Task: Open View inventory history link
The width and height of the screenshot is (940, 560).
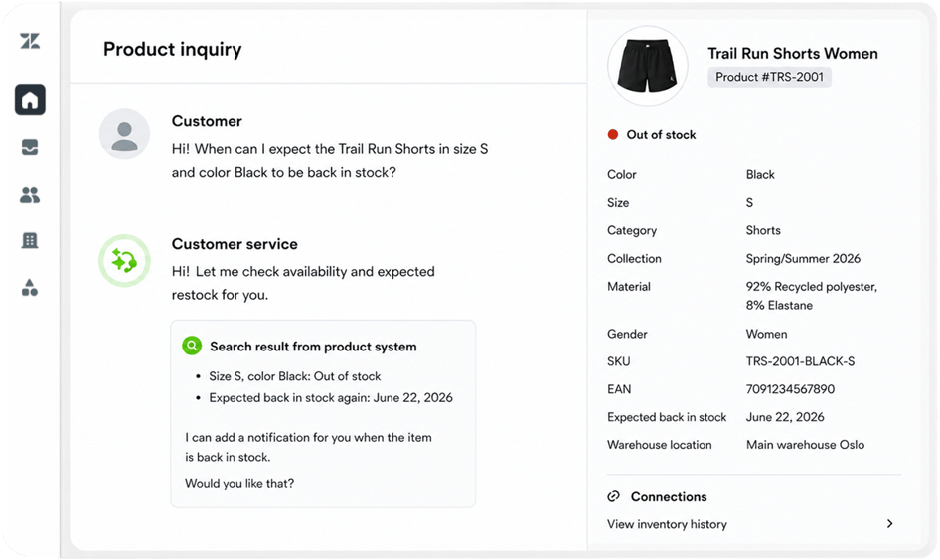Action: click(x=667, y=524)
